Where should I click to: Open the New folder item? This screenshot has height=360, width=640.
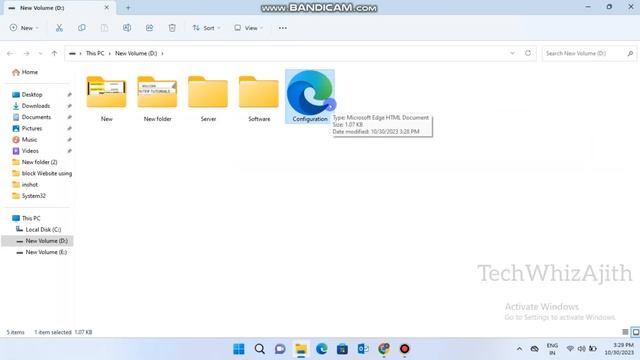(157, 99)
